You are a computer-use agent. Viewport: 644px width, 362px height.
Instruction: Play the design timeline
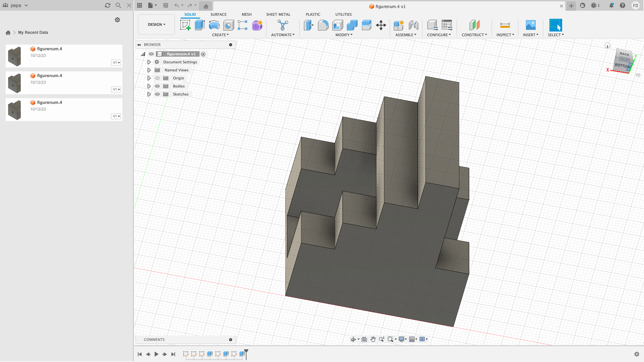(156, 354)
